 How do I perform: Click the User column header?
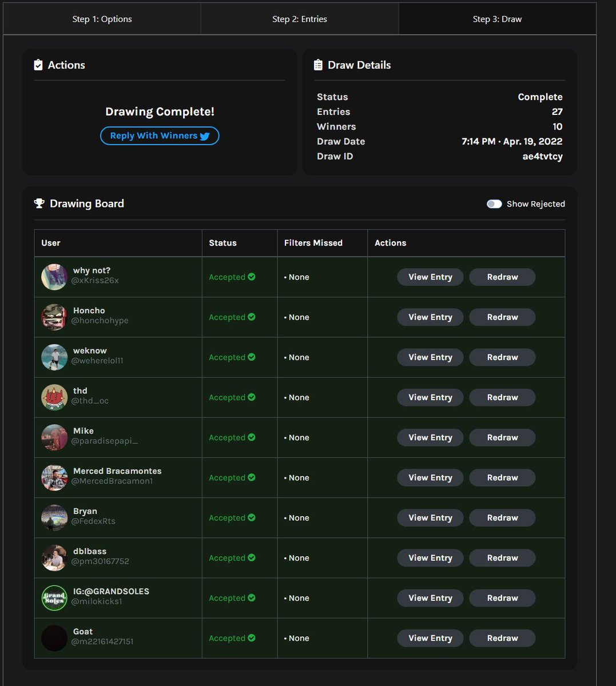coord(51,243)
